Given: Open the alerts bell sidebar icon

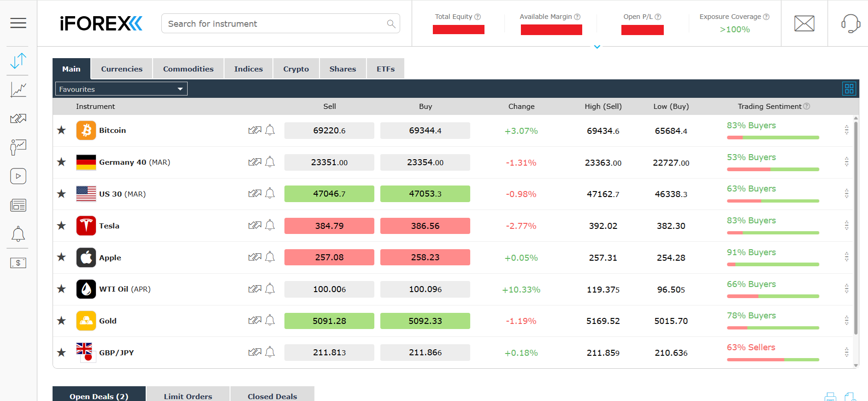Looking at the screenshot, I should point(18,234).
